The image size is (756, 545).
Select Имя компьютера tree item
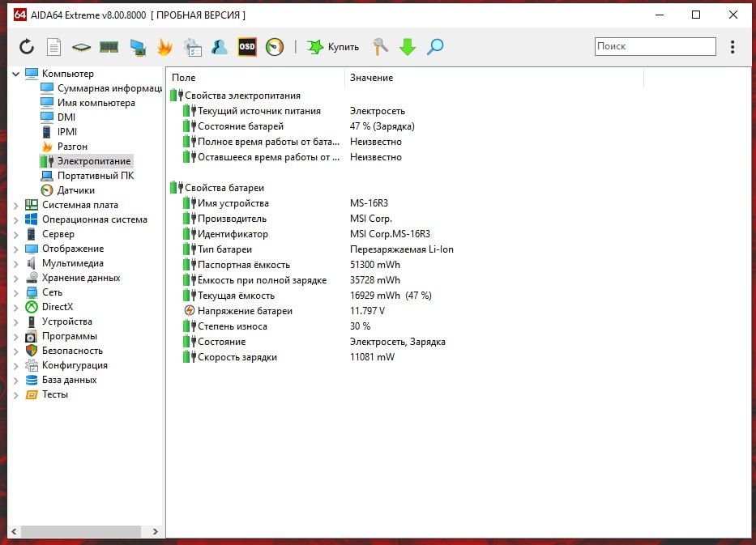tap(88, 103)
